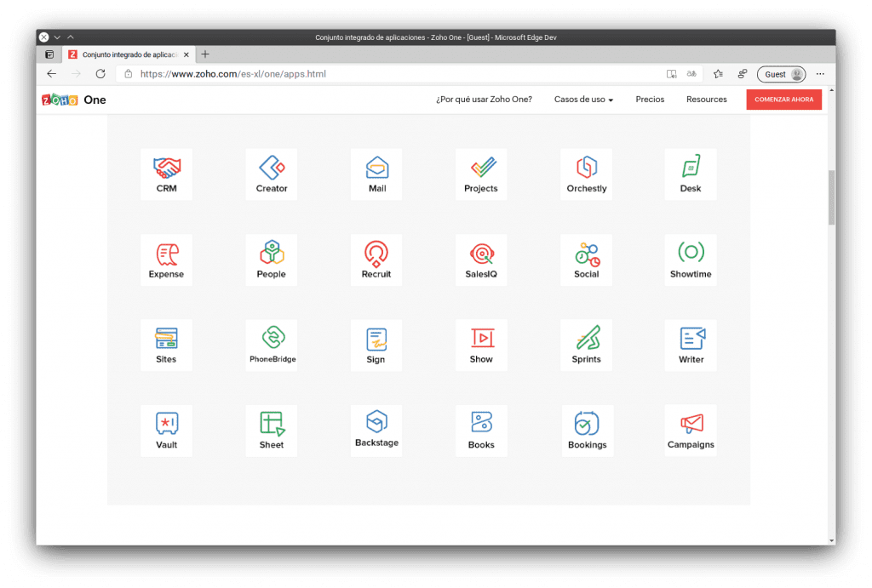Open the Resources menu item

pos(706,100)
